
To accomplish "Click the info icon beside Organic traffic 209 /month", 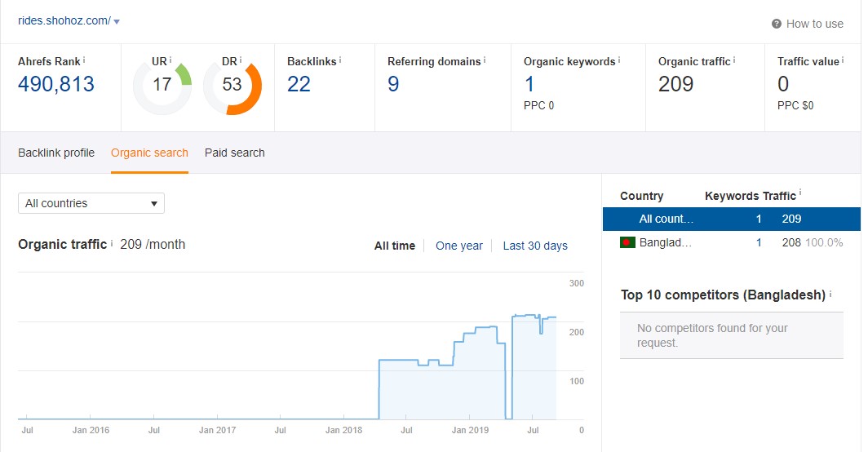I will tap(111, 243).
